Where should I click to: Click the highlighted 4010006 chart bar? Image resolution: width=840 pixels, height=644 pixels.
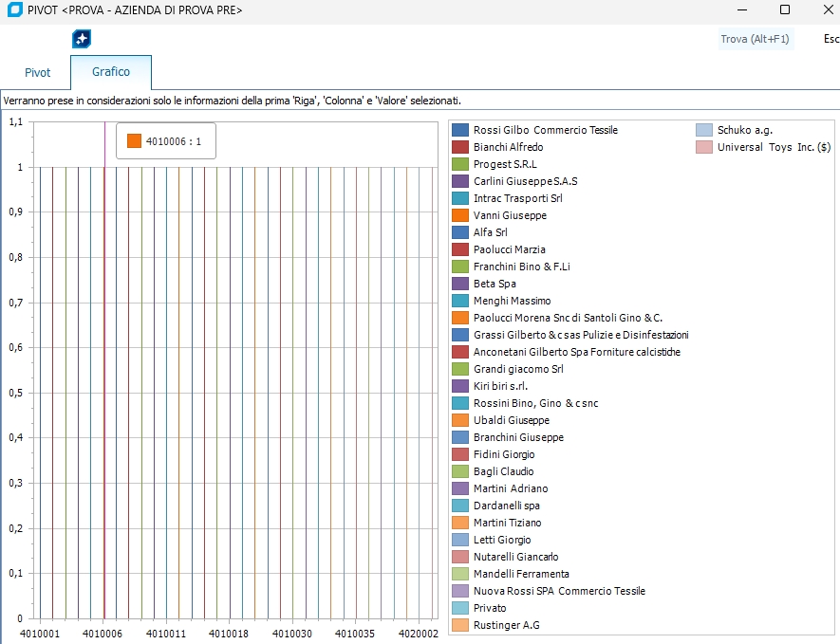click(103, 379)
